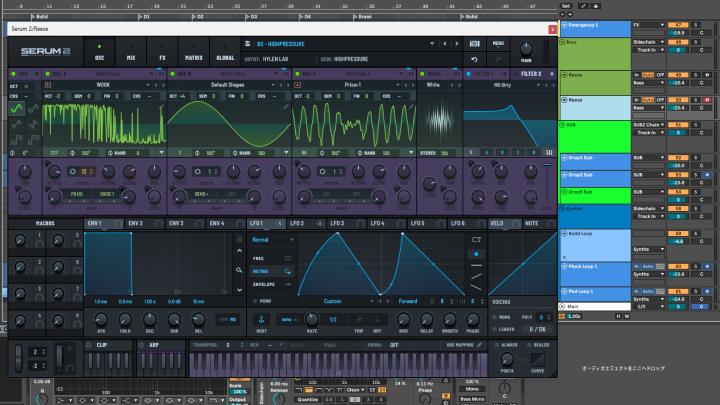
Task: Open the MG Dirty filter type dropdown
Action: click(538, 85)
